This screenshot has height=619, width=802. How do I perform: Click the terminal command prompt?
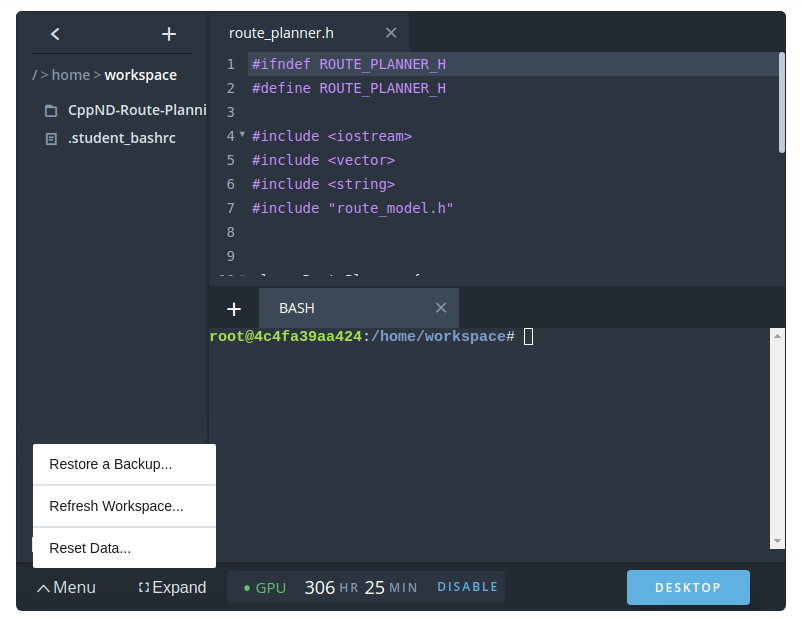point(529,337)
